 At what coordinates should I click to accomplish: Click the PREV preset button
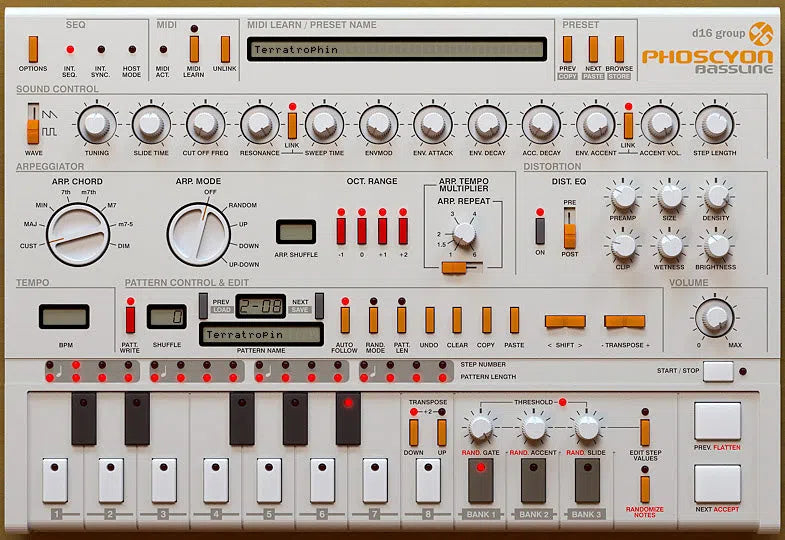[567, 49]
